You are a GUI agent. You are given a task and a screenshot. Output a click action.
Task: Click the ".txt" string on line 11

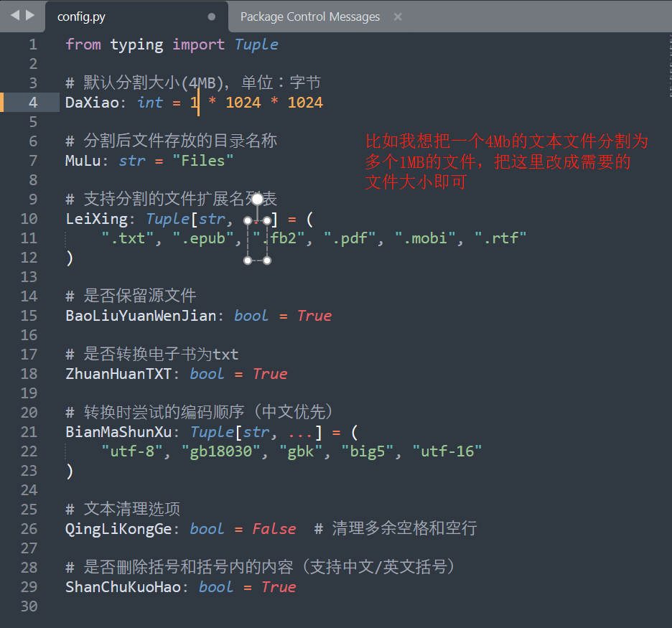point(128,238)
